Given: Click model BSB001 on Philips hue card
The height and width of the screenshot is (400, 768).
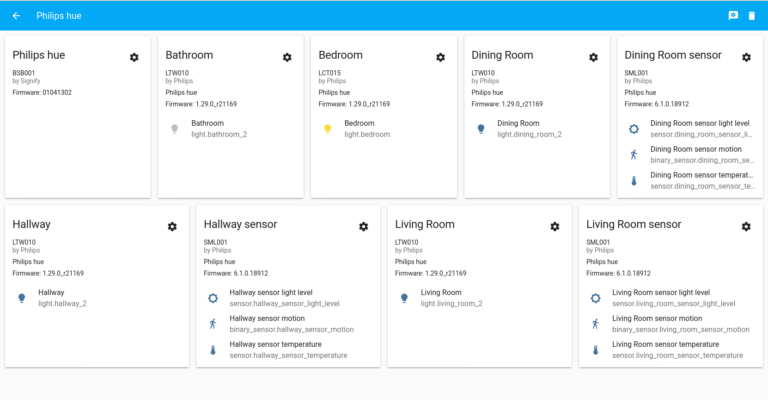Looking at the screenshot, I should [24, 73].
